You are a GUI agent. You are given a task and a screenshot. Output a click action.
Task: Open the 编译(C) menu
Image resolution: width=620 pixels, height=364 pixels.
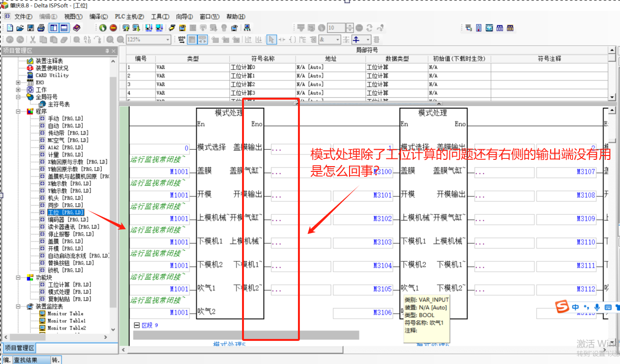coord(98,16)
